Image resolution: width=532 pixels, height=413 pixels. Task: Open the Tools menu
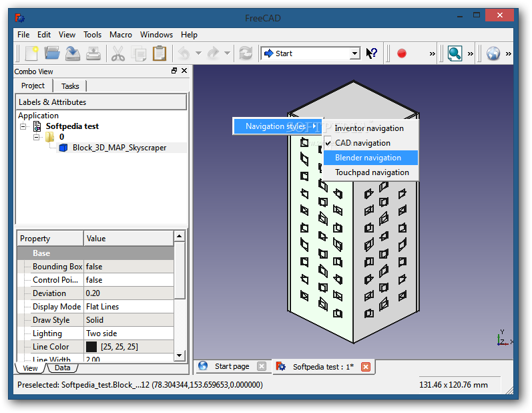click(x=92, y=35)
